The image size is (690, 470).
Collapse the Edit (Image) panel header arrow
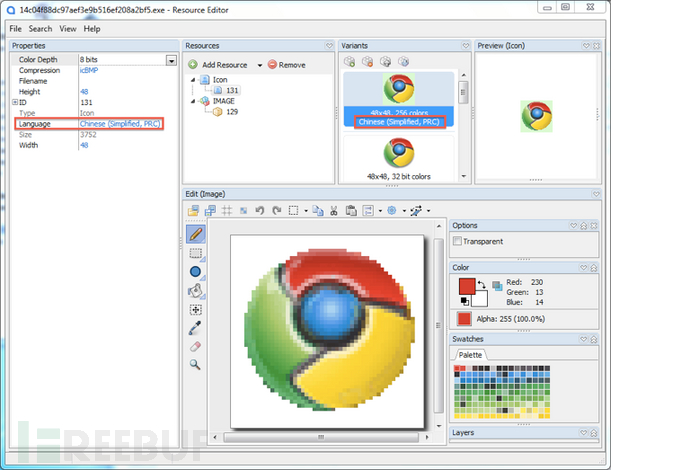click(x=596, y=194)
